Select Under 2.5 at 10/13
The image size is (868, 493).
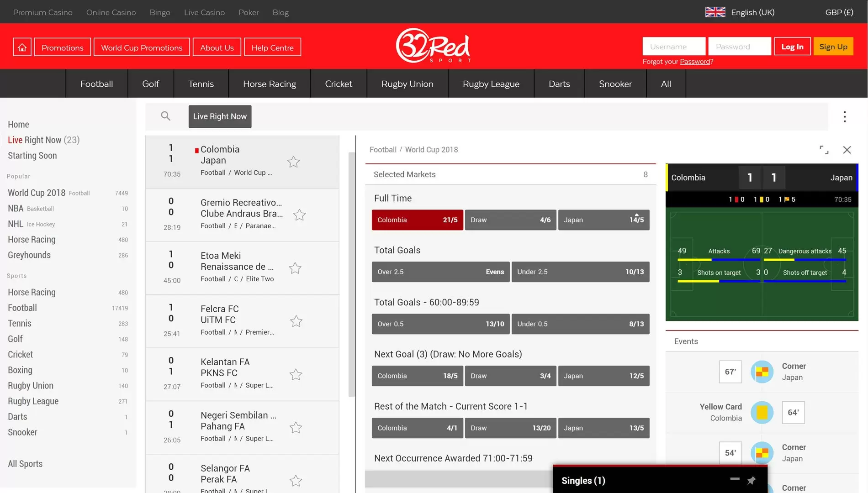pos(581,272)
